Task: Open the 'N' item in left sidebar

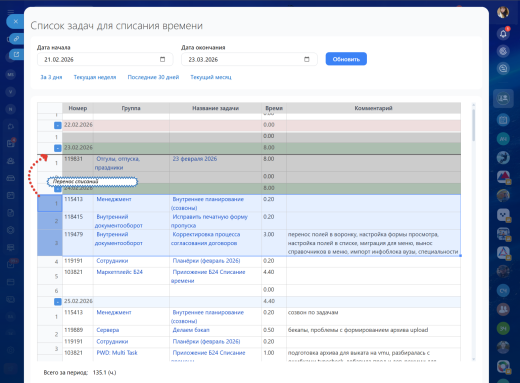Action: pos(11,109)
